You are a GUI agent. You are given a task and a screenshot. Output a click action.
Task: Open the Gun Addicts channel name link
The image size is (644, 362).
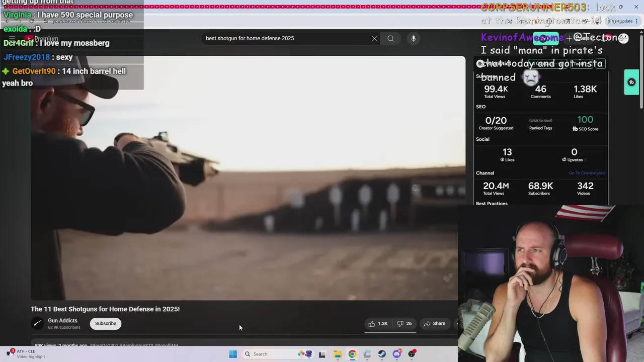click(62, 321)
